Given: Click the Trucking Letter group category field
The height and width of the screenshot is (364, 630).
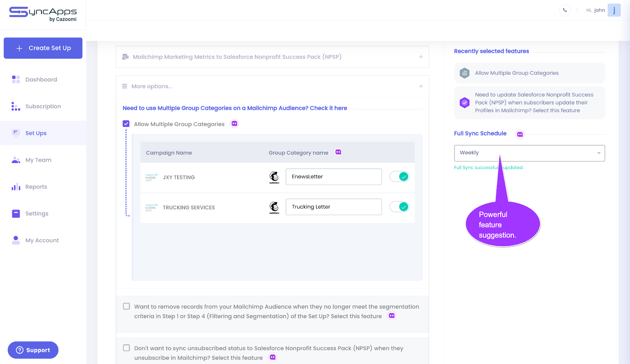Looking at the screenshot, I should coord(334,207).
